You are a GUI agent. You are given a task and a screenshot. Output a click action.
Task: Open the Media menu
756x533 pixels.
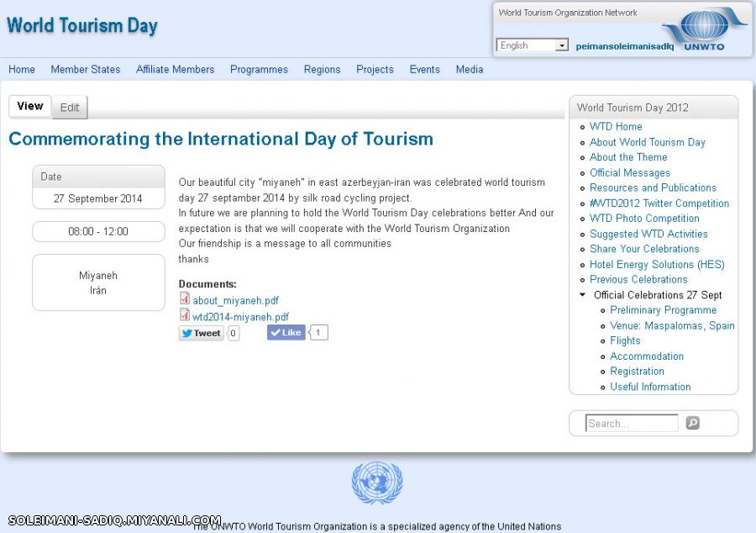(x=470, y=70)
